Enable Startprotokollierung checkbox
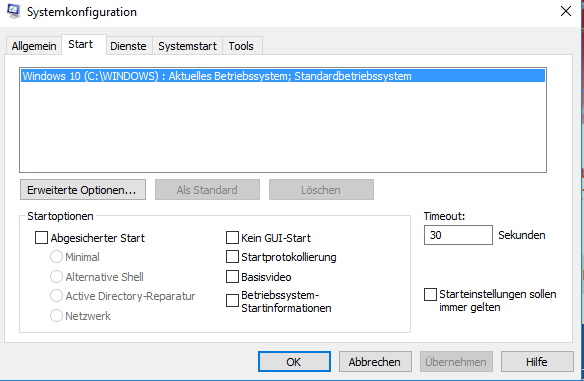The width and height of the screenshot is (584, 381). tap(232, 257)
